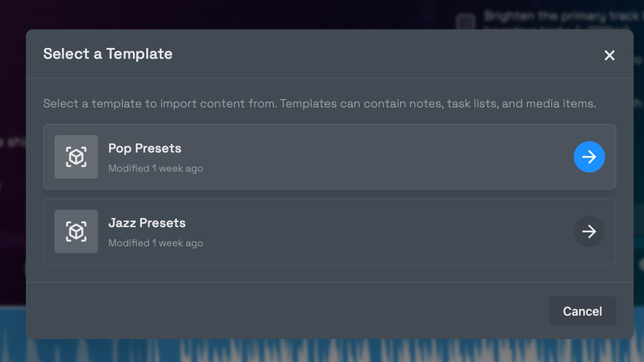Click the empty footer area beside Cancel

tap(287, 311)
